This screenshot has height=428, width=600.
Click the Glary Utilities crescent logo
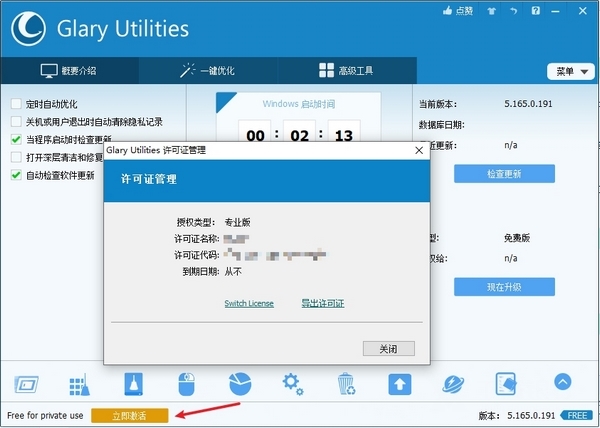[28, 29]
